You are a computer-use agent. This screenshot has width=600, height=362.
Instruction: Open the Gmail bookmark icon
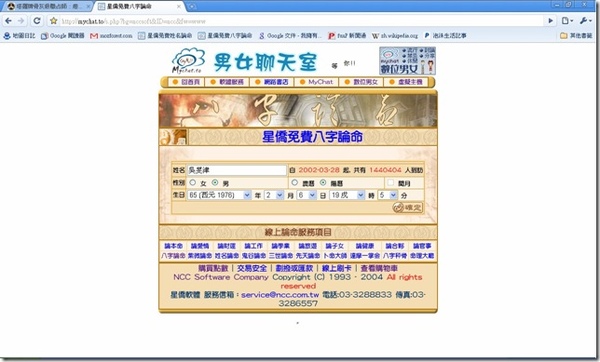pos(94,36)
